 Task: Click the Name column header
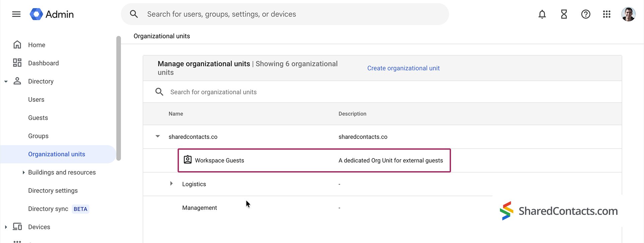coord(176,114)
